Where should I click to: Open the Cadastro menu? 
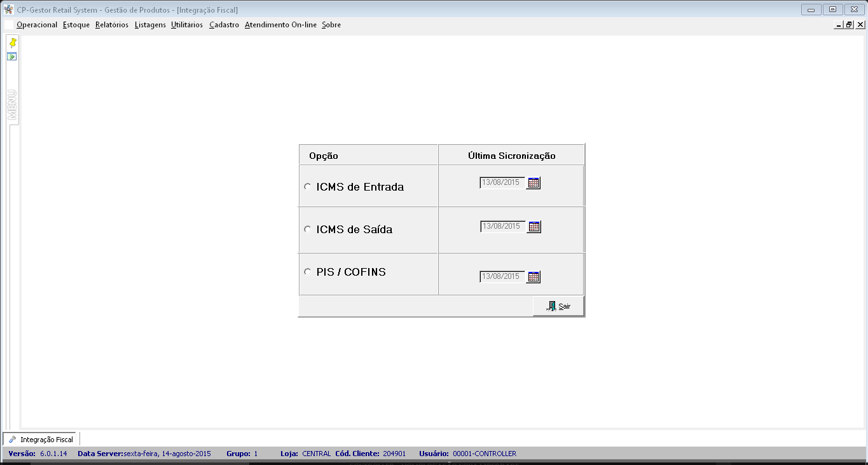224,25
